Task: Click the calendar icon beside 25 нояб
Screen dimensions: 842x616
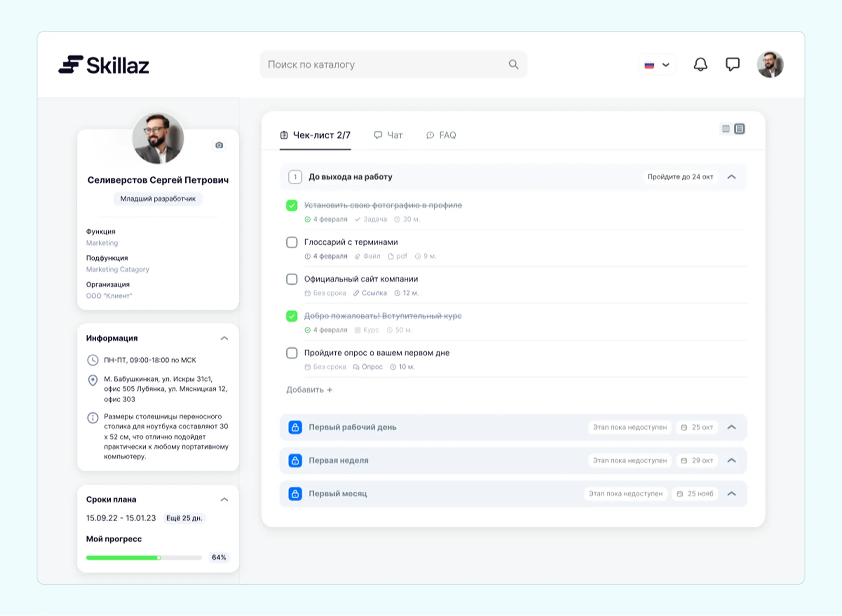Action: [679, 494]
